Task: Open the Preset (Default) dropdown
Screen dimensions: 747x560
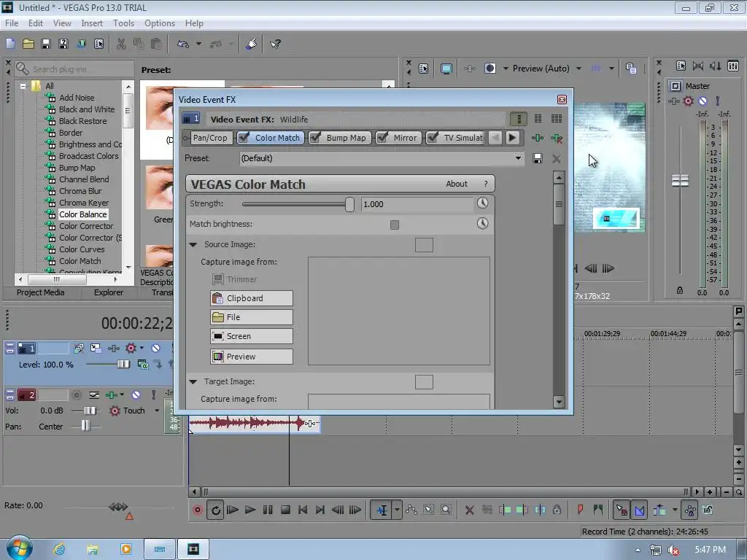Action: (518, 158)
